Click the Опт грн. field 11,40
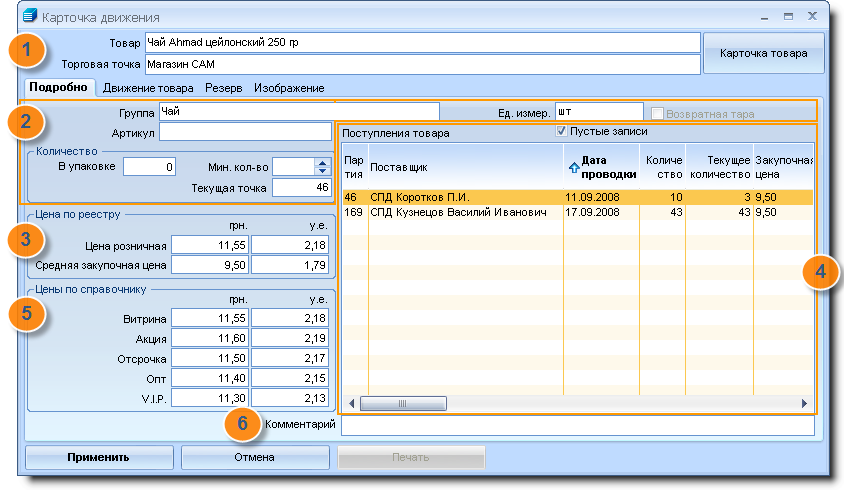 coord(210,379)
